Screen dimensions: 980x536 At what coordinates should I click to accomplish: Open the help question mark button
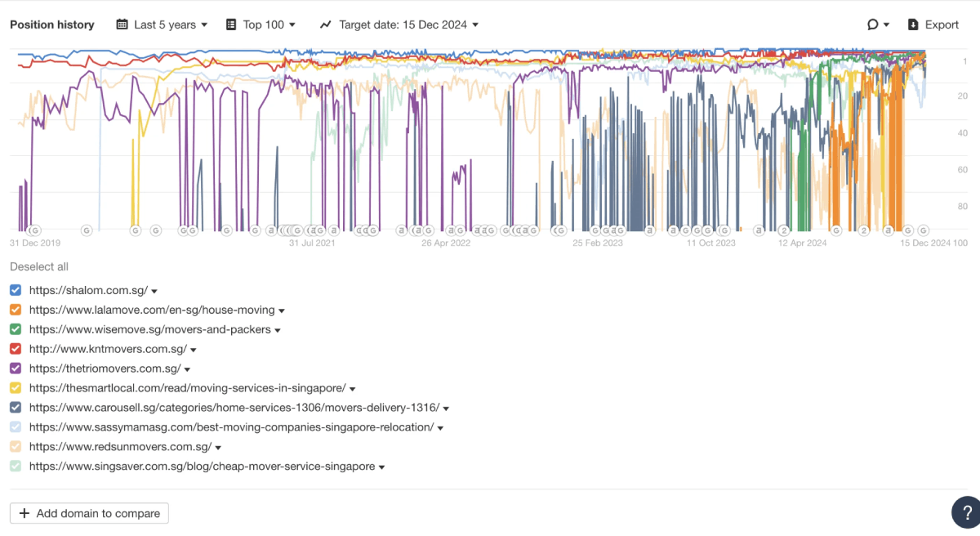(966, 512)
